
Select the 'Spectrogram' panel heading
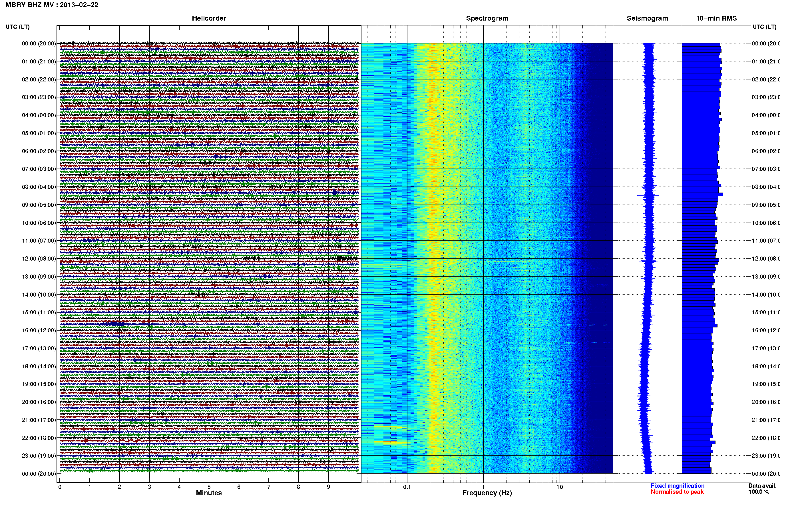[487, 18]
